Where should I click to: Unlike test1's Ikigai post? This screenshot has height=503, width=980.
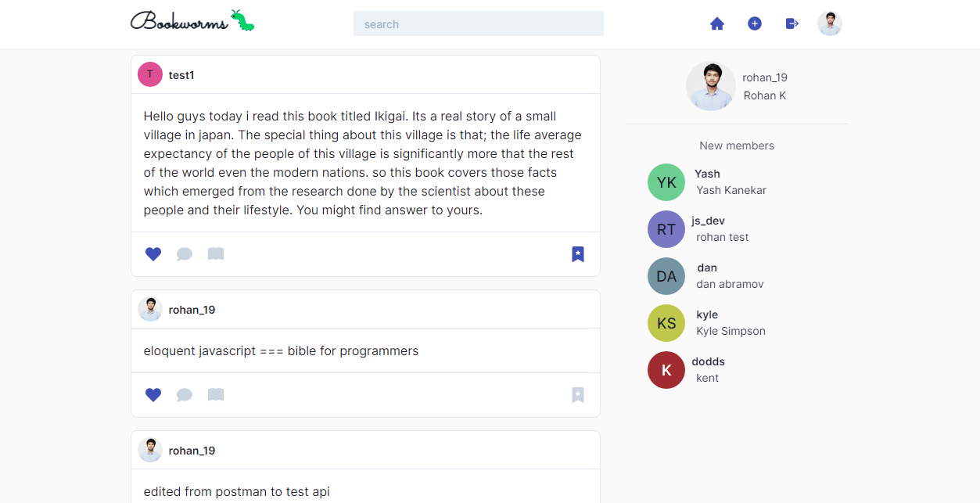tap(153, 254)
